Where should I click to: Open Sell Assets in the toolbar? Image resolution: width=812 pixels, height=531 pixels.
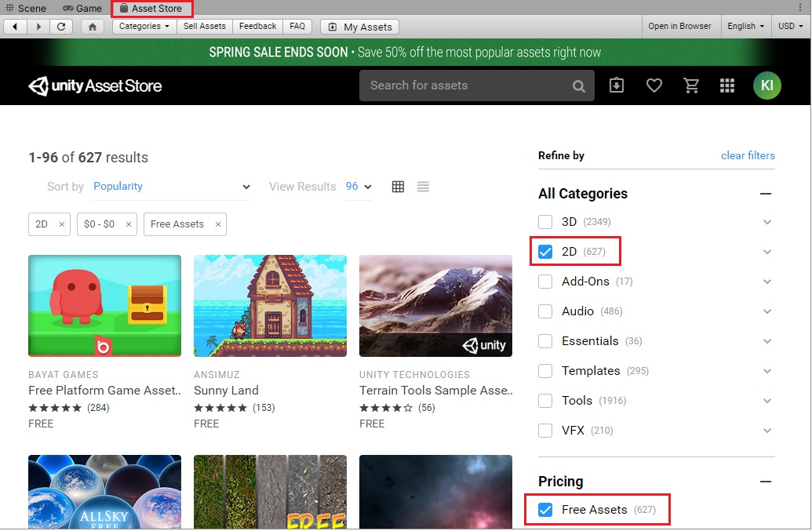point(205,27)
